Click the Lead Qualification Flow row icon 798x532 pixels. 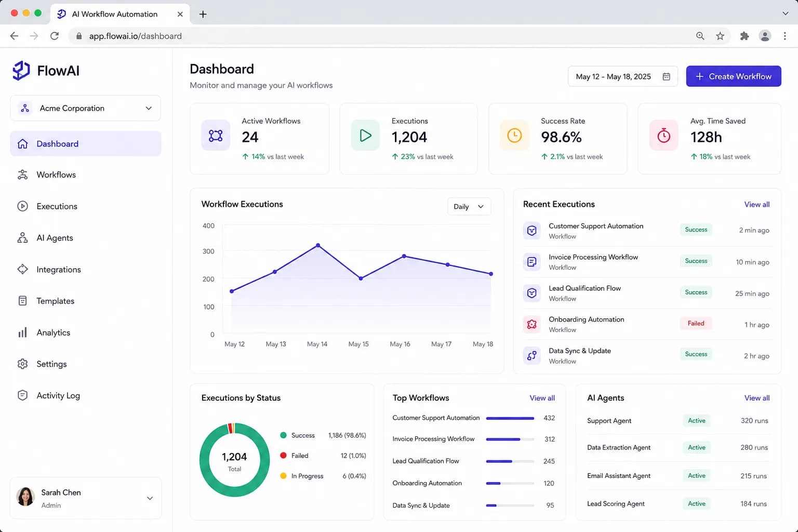tap(532, 293)
